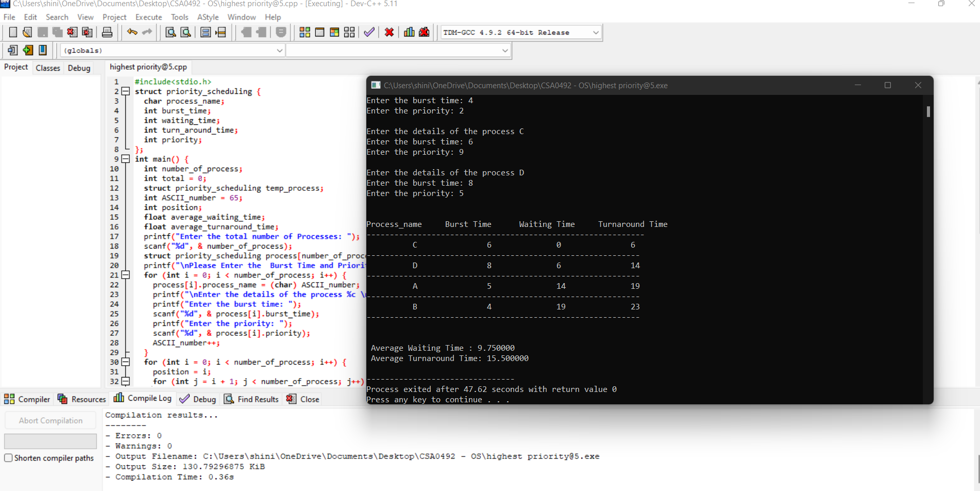
Task: Close the report panel with Close
Action: click(x=302, y=399)
